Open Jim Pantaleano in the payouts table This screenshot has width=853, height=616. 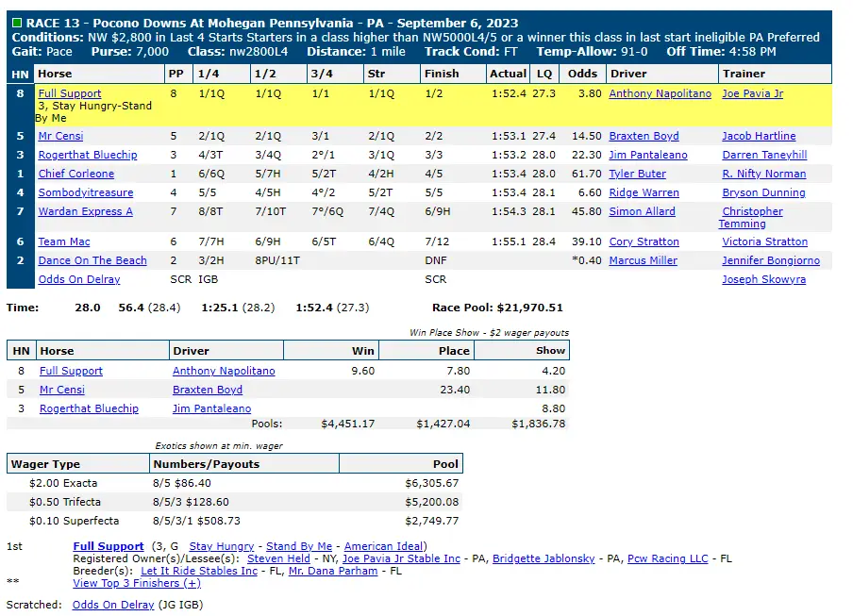tap(211, 408)
